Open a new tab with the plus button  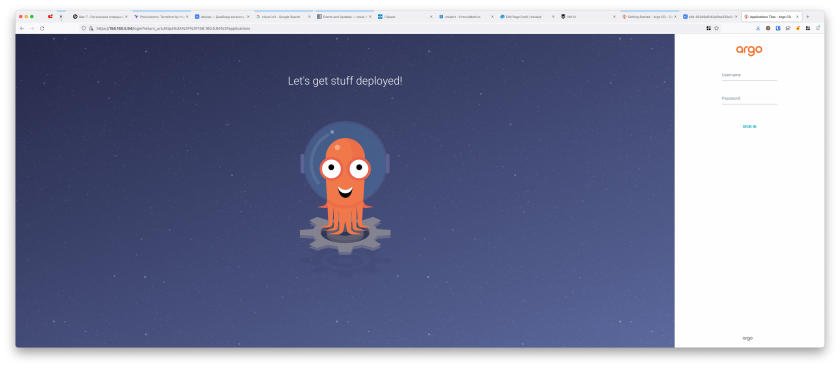808,17
